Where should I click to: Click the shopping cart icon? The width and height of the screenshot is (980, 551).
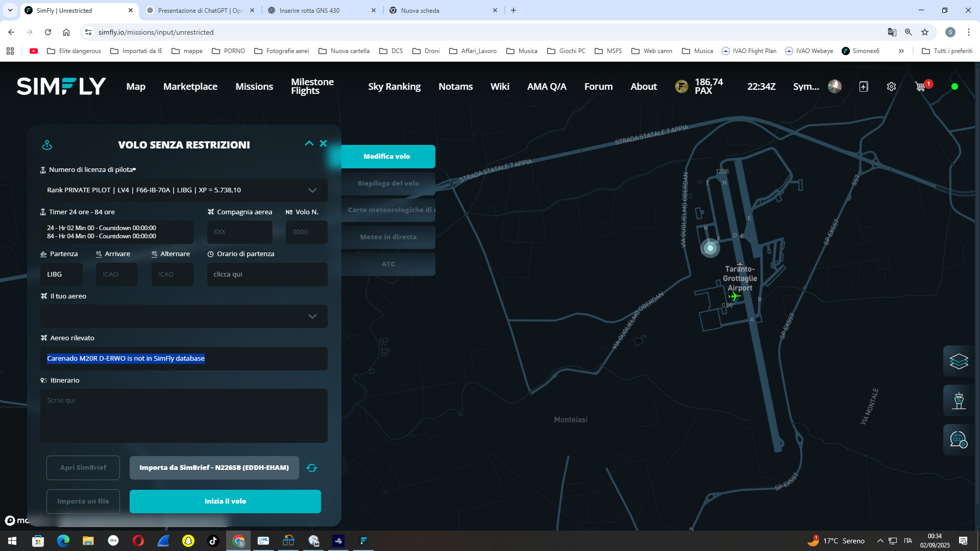pyautogui.click(x=920, y=87)
